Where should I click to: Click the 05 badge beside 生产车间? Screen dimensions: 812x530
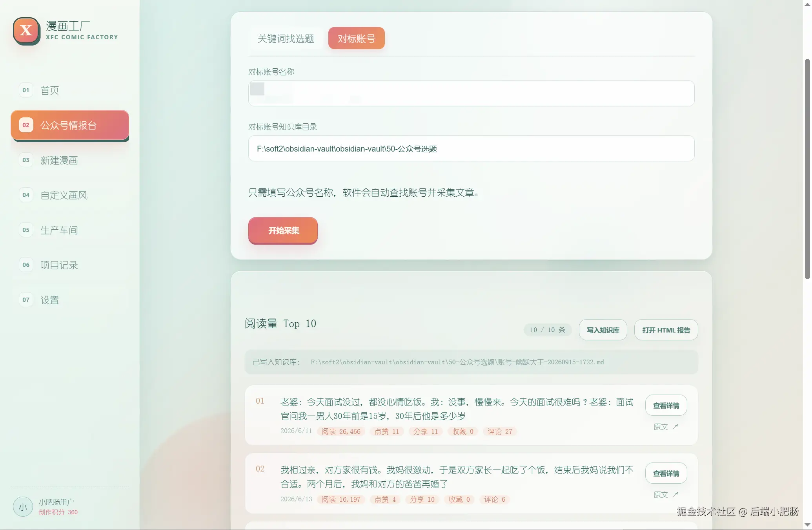(26, 230)
